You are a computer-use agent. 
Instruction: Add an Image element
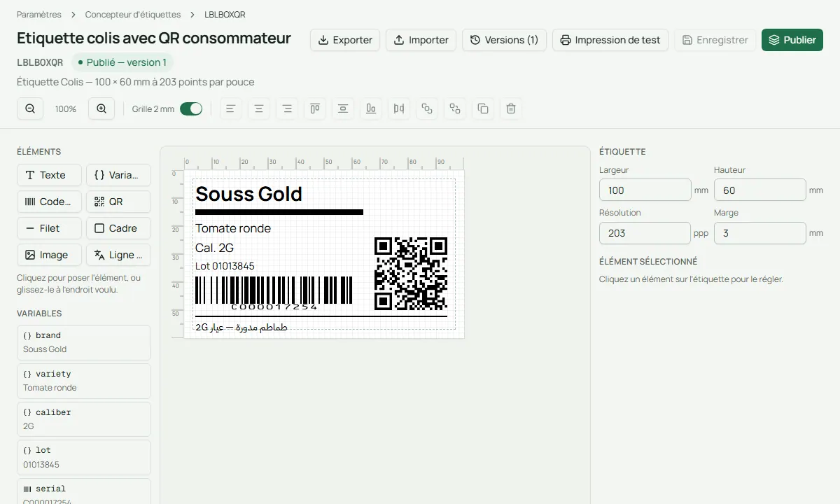[x=49, y=255]
